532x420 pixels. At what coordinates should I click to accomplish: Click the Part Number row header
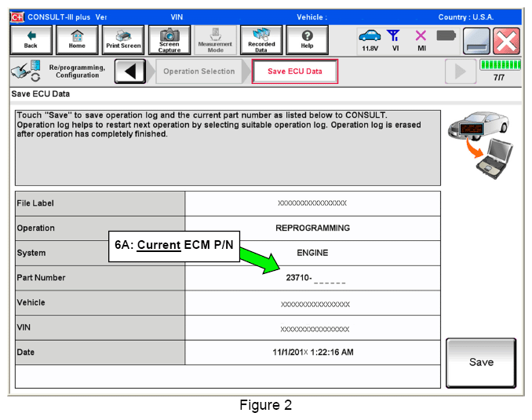point(100,278)
